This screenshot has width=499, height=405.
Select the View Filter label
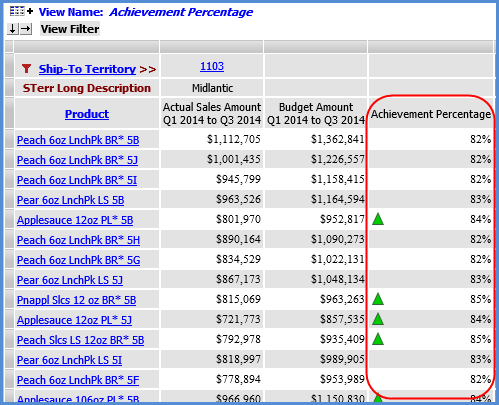70,29
